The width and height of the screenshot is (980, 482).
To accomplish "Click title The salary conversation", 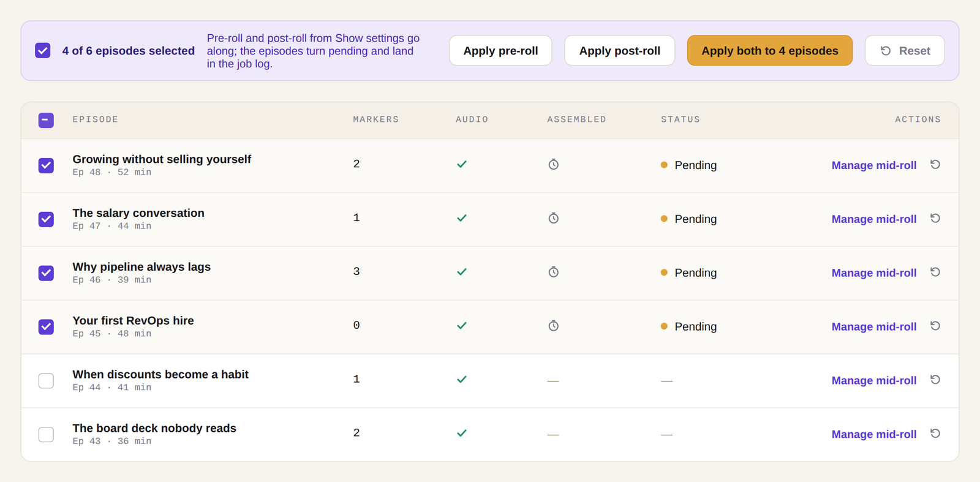I will tap(138, 213).
